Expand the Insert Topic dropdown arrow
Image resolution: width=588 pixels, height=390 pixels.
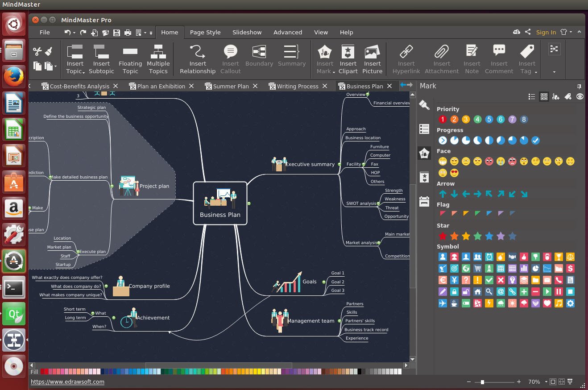pos(83,72)
